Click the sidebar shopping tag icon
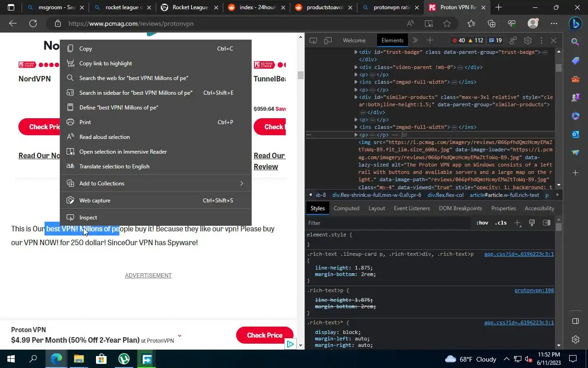 575,61
